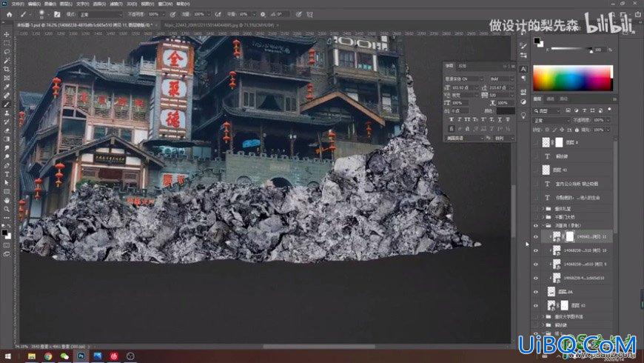Screen dimensions: 644x363
Task: Open the Paragraph panel icon in dock
Action: coord(523,78)
